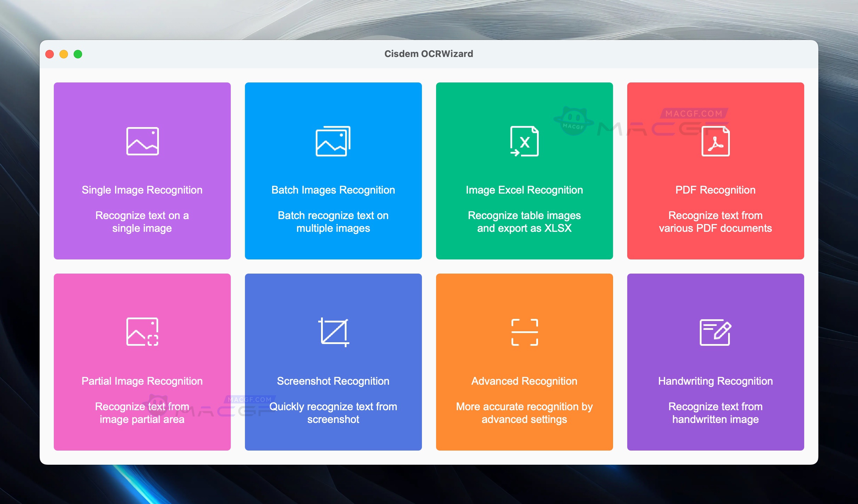Launch Image Excel Recognition mode
The height and width of the screenshot is (504, 858).
coord(524,171)
